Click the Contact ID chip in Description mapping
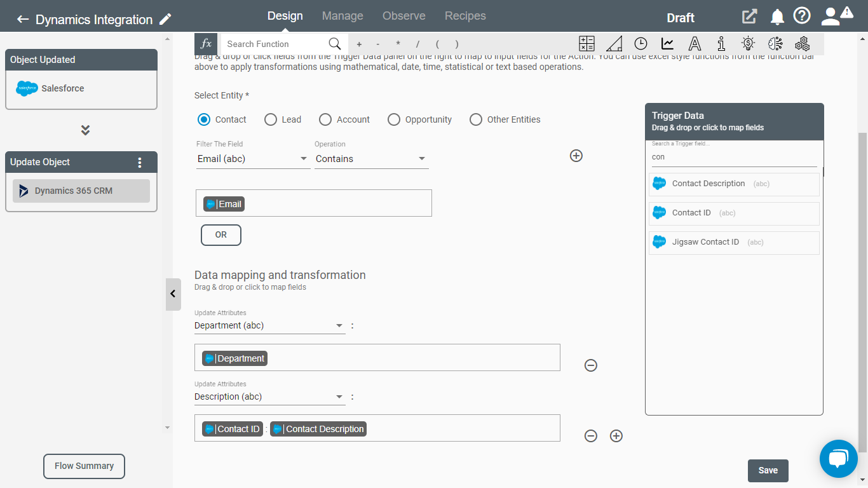868x488 pixels. pos(233,429)
